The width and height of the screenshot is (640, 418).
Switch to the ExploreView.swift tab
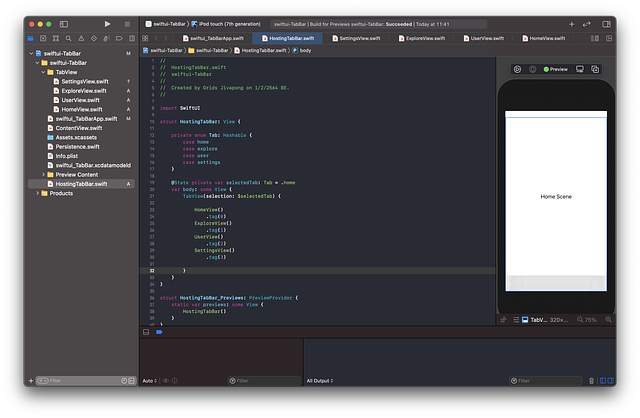click(422, 38)
